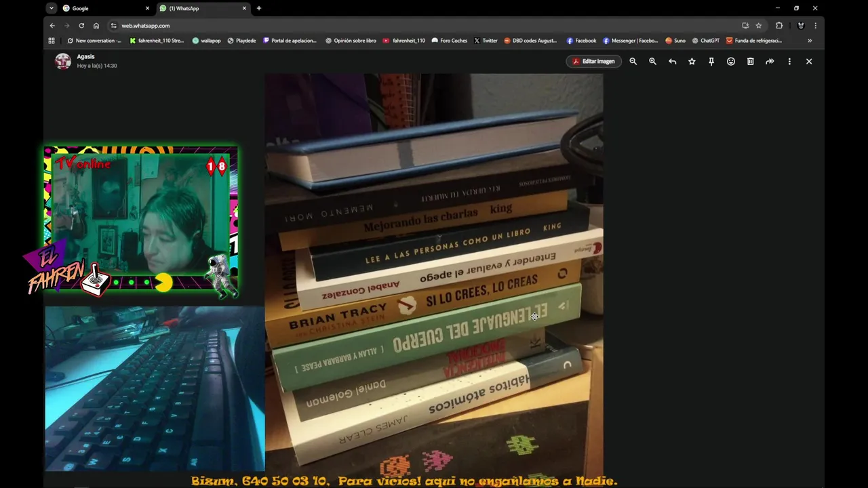The image size is (868, 488).
Task: Open the Portal de apelacion bookmark
Action: [x=290, y=41]
